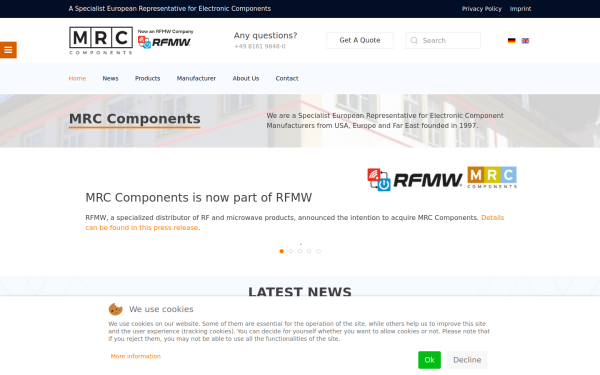Select the first slider dot
Viewport: 600px width, 375px height.
pos(282,251)
